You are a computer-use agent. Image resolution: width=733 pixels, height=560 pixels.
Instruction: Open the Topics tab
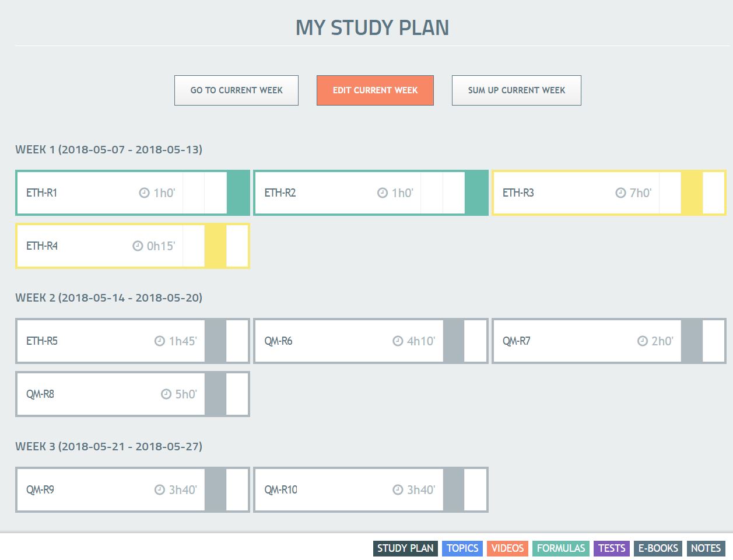click(462, 548)
